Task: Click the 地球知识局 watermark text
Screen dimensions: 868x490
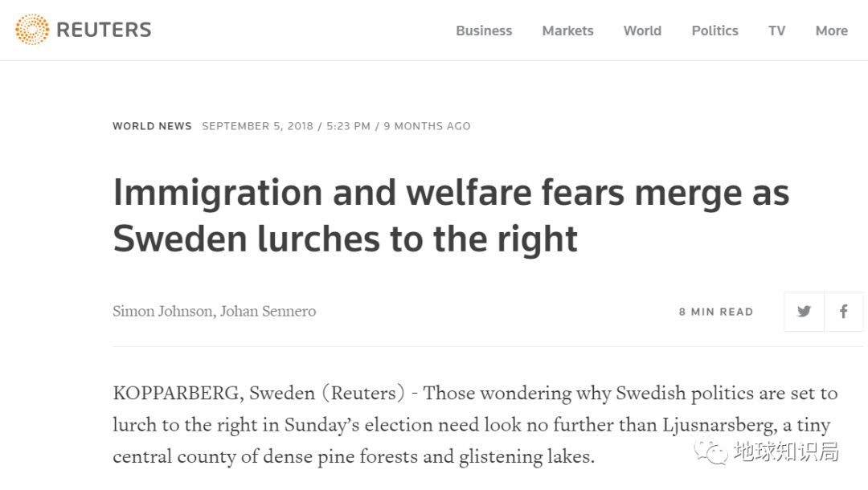Action: coord(785,452)
